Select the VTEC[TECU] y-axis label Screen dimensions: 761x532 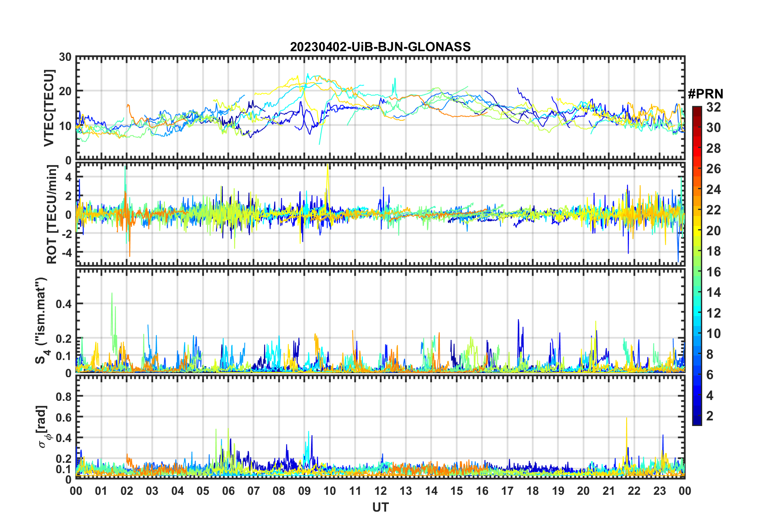49,108
